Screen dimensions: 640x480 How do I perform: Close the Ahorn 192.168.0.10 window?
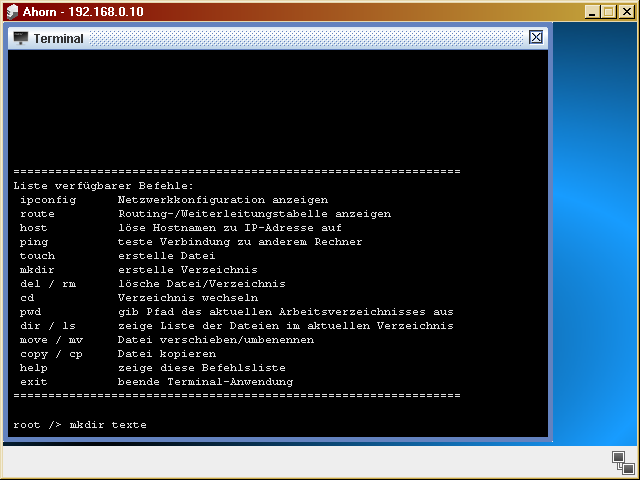(x=626, y=11)
